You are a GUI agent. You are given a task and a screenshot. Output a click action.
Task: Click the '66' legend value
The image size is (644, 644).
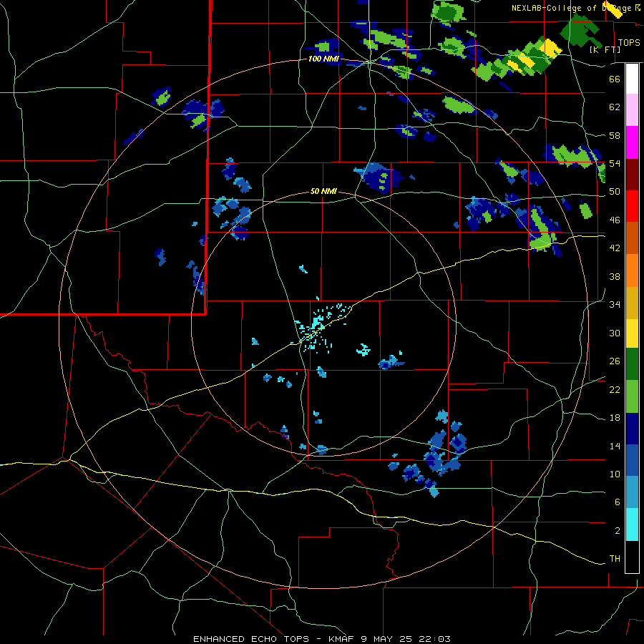[x=615, y=79]
